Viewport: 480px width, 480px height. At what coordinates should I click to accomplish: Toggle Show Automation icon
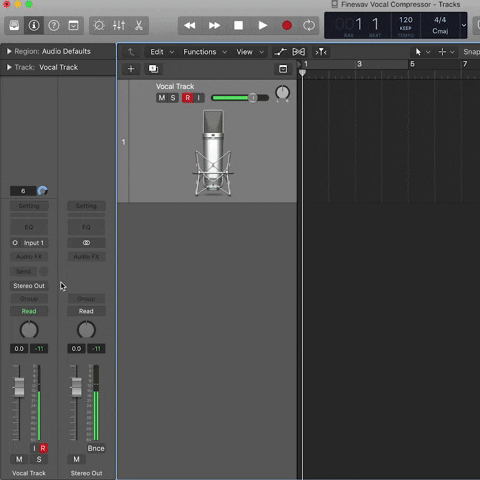280,52
